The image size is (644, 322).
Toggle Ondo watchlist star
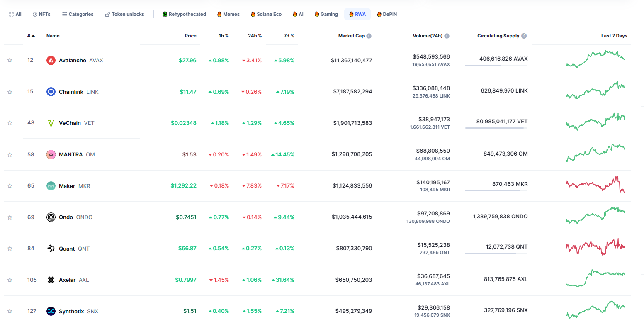click(x=10, y=217)
